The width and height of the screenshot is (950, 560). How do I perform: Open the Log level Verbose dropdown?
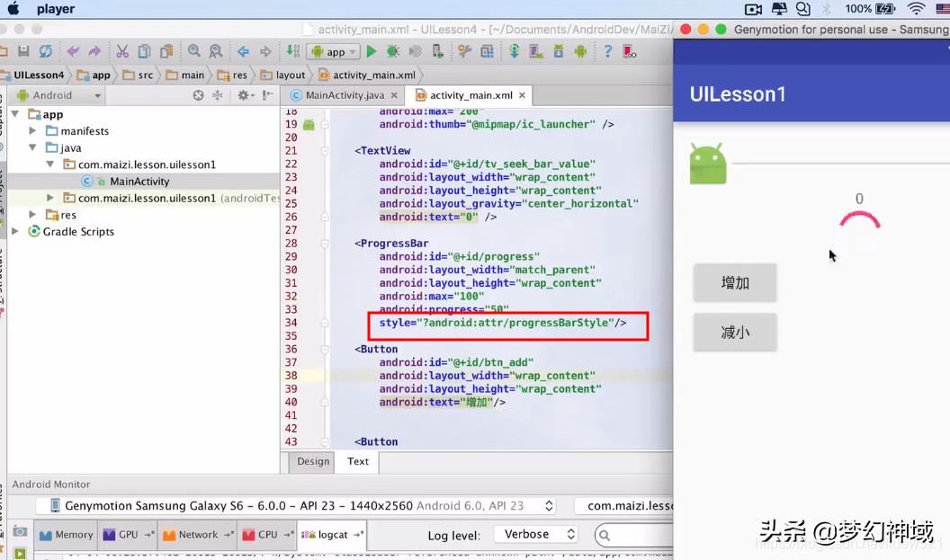click(x=536, y=534)
